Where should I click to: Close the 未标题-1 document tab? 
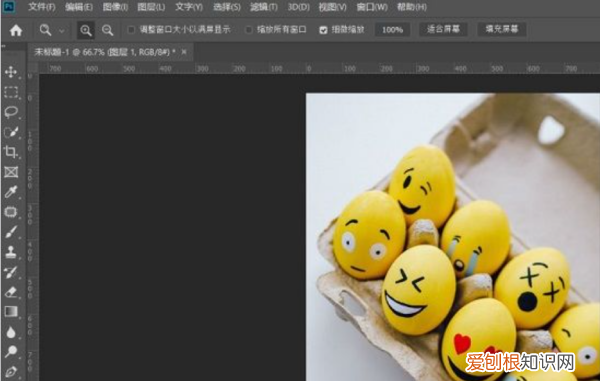pos(184,52)
